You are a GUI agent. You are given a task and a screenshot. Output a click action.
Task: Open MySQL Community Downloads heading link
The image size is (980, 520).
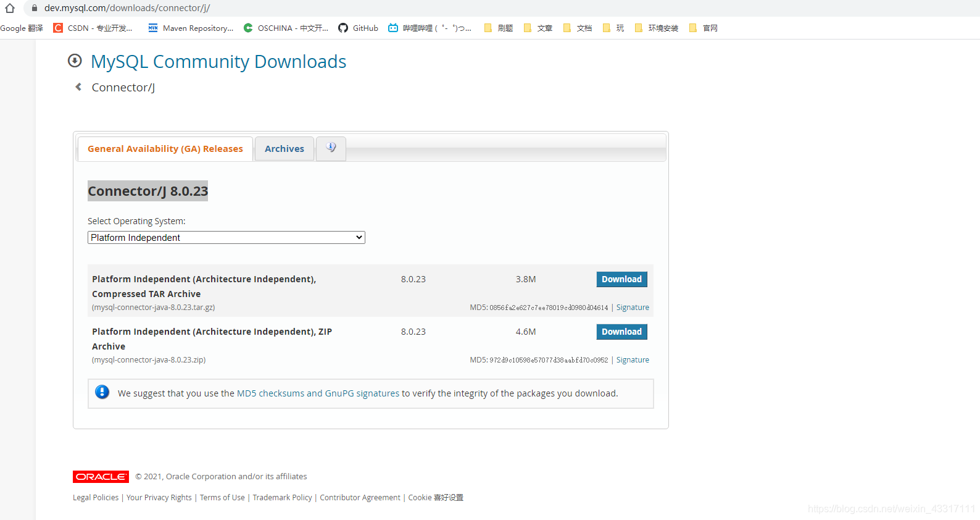tap(218, 61)
